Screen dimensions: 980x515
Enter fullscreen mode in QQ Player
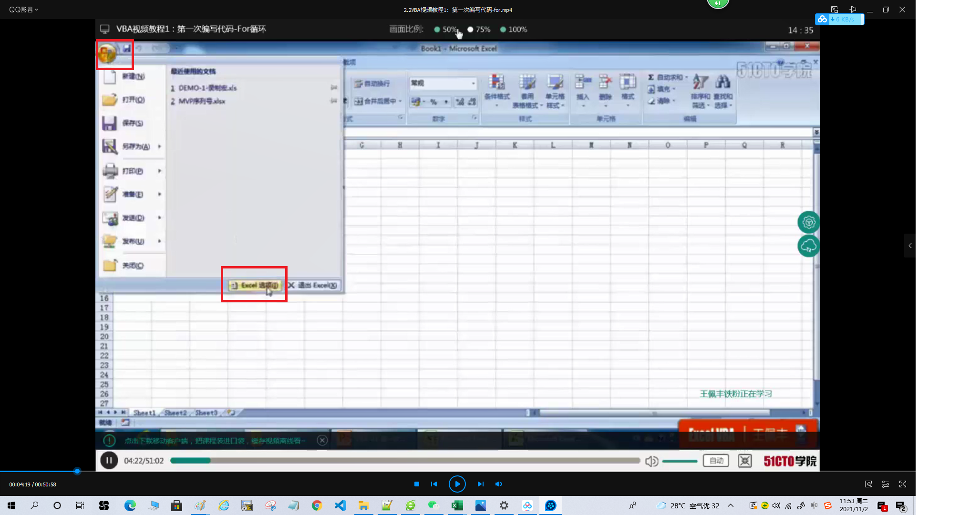pyautogui.click(x=903, y=484)
